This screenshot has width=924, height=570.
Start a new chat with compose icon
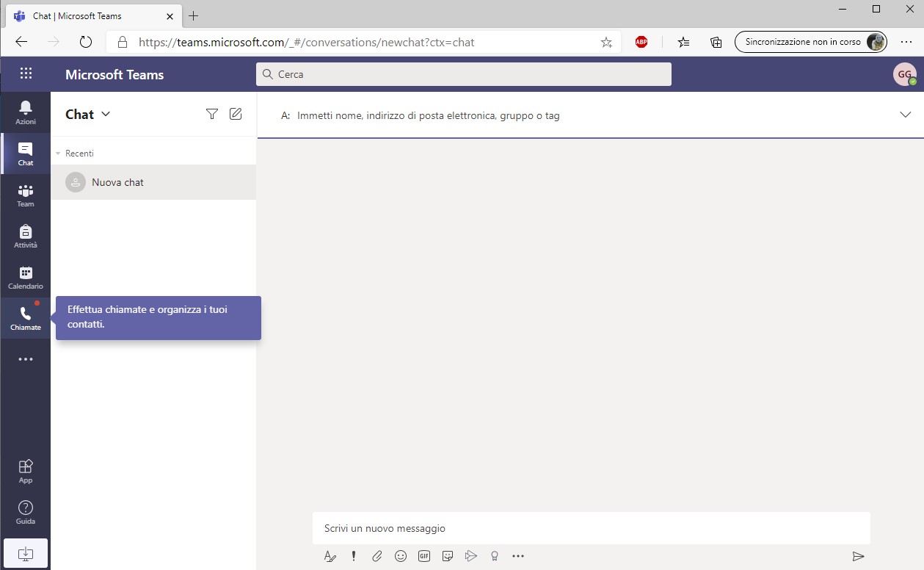[x=236, y=114]
